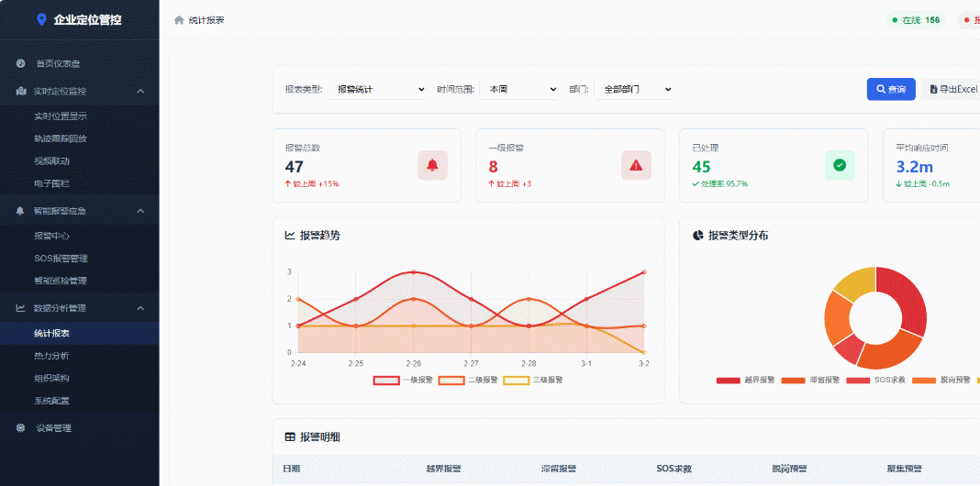Click the green checkmark processed icon
The width and height of the screenshot is (980, 486).
(840, 165)
